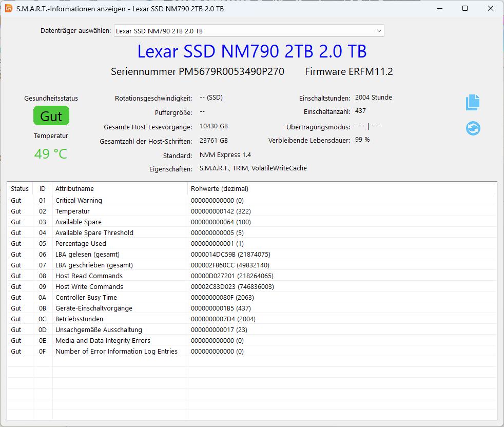Click the copy S.M.A.R.T. info icon
The width and height of the screenshot is (504, 427).
coord(473,103)
